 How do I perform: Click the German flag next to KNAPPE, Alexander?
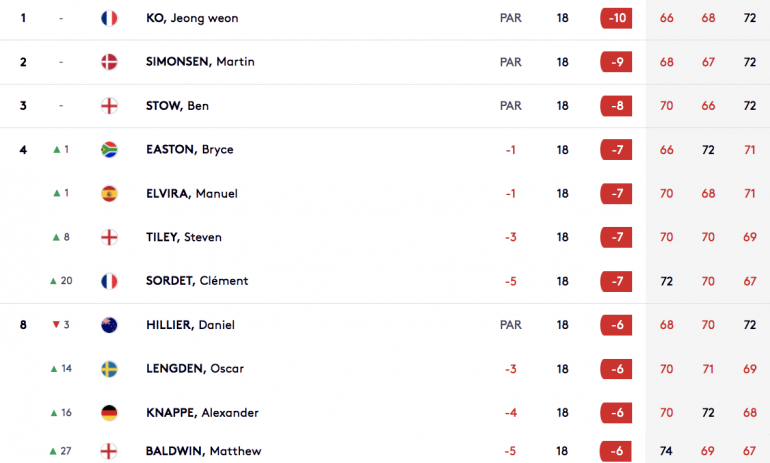pyautogui.click(x=109, y=412)
